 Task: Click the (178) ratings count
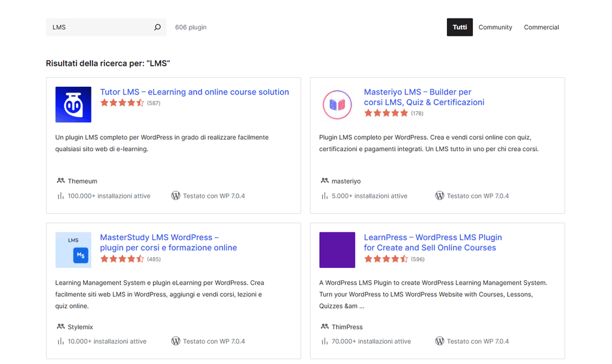coord(417,114)
